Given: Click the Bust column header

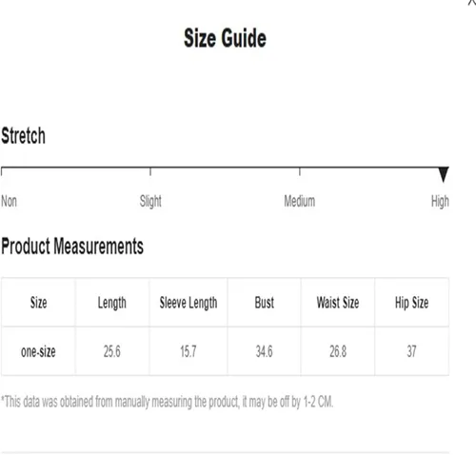Looking at the screenshot, I should (x=265, y=303).
